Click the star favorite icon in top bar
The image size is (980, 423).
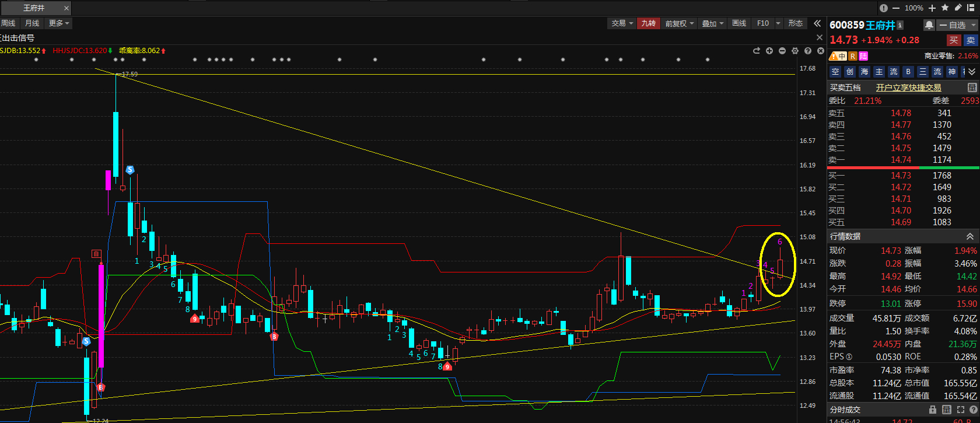945,8
